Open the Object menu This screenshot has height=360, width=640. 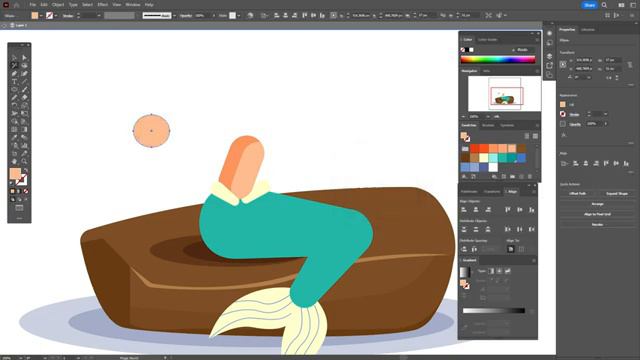tap(58, 4)
